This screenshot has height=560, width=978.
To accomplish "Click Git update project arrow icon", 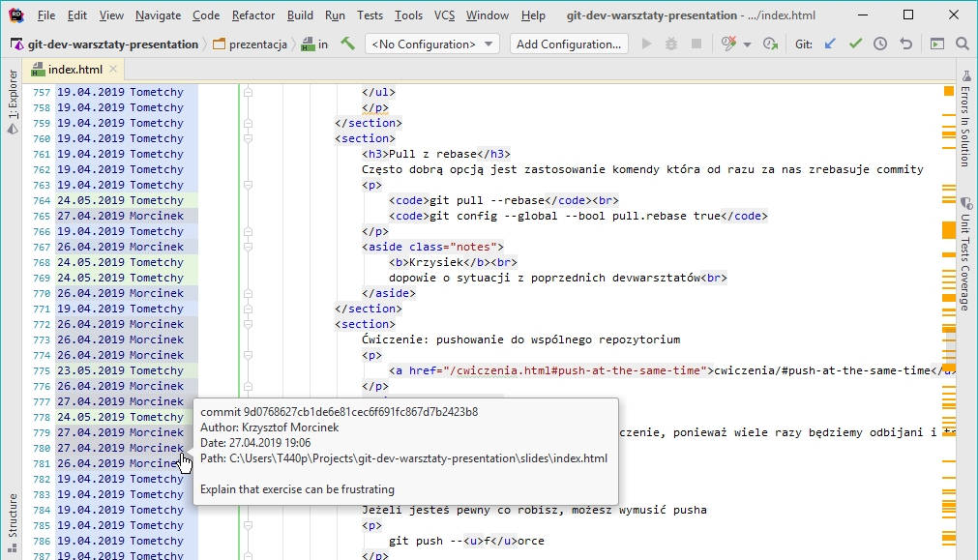I will [830, 44].
